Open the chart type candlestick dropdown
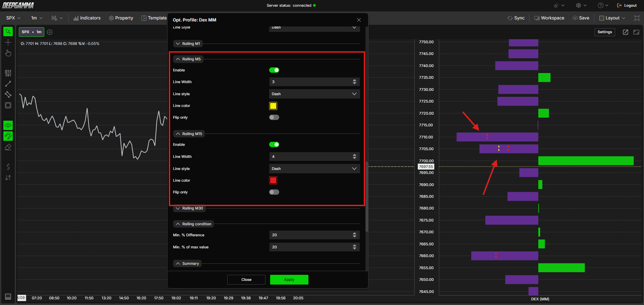The image size is (644, 305). 57,18
